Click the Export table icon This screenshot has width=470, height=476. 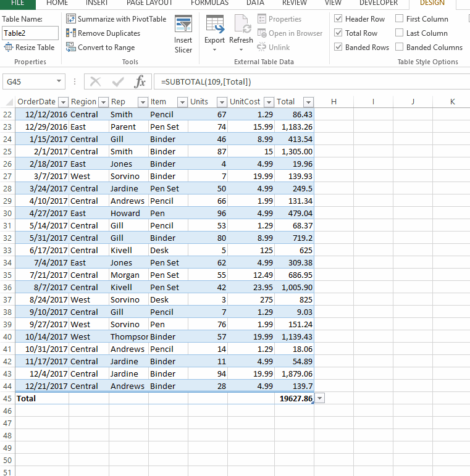click(215, 24)
